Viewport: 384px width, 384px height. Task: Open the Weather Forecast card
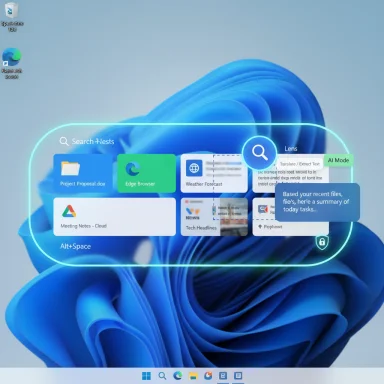tap(214, 173)
